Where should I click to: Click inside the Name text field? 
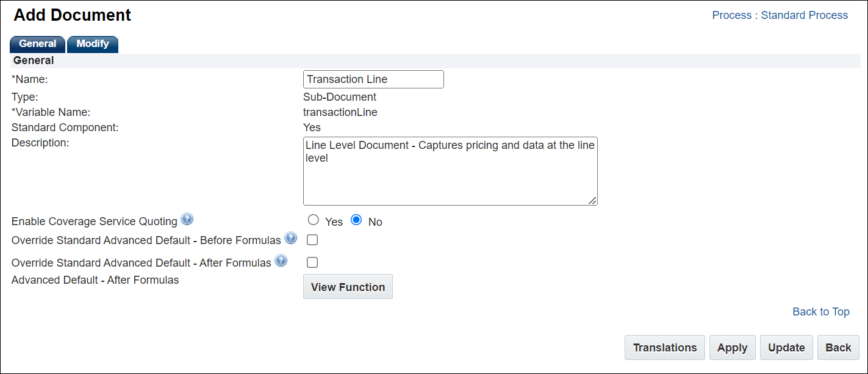click(373, 79)
